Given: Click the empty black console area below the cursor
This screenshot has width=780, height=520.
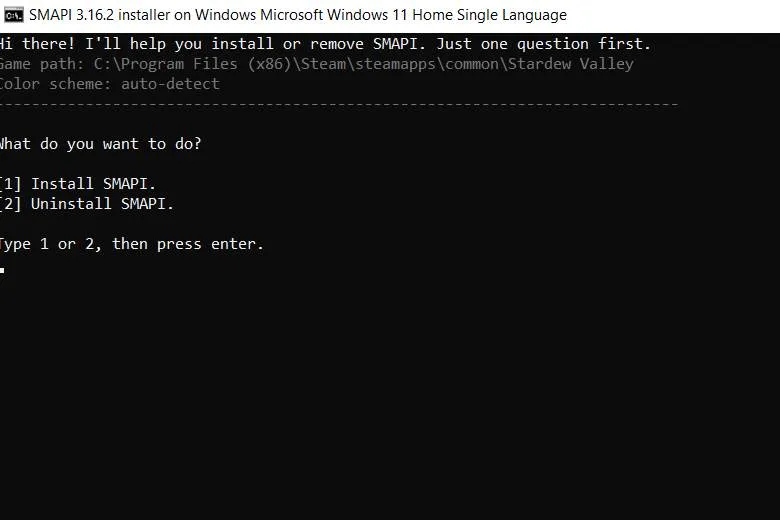Looking at the screenshot, I should pos(390,400).
